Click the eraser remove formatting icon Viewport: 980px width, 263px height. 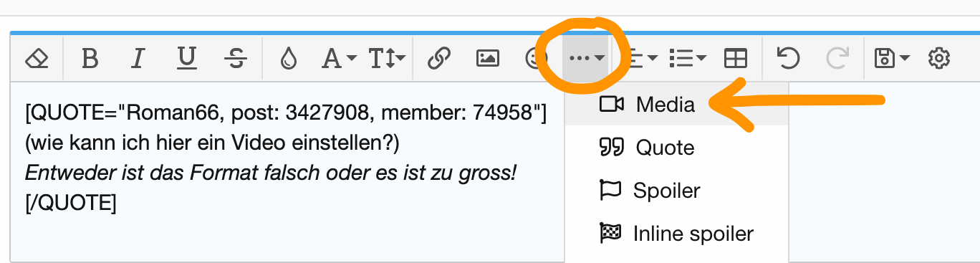(36, 59)
